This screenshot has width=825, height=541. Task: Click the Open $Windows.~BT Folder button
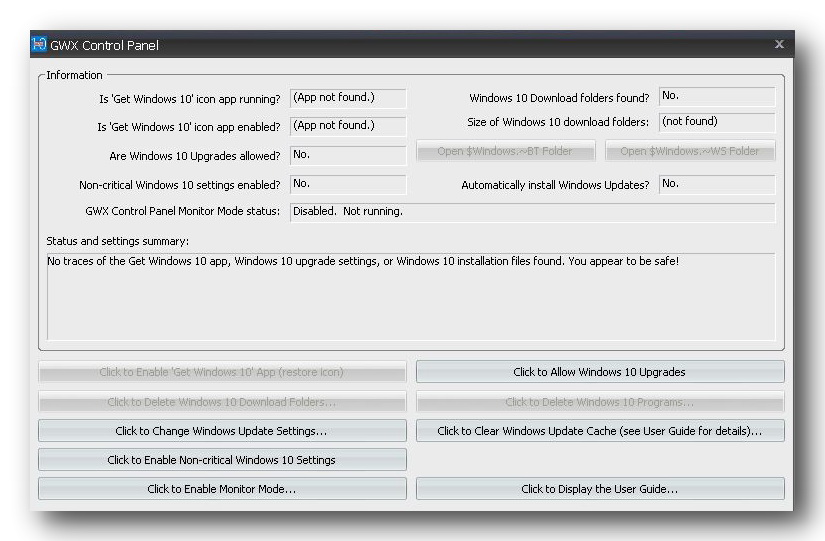[506, 151]
